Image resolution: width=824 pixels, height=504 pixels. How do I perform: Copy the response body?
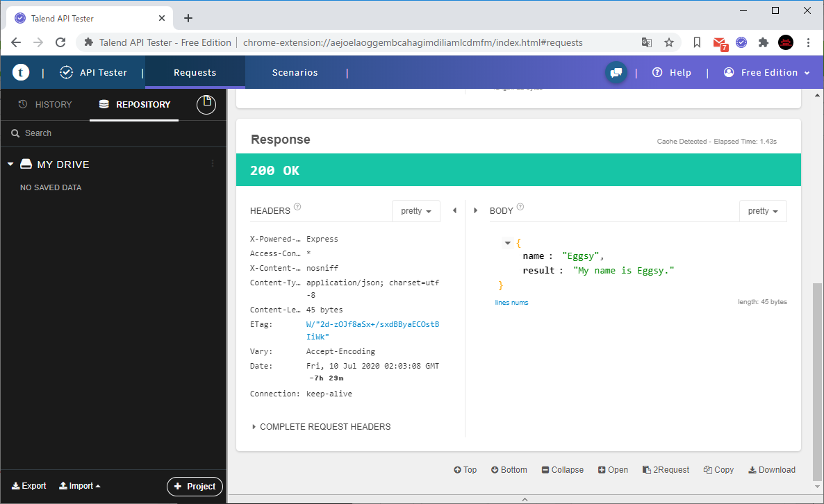(x=718, y=470)
